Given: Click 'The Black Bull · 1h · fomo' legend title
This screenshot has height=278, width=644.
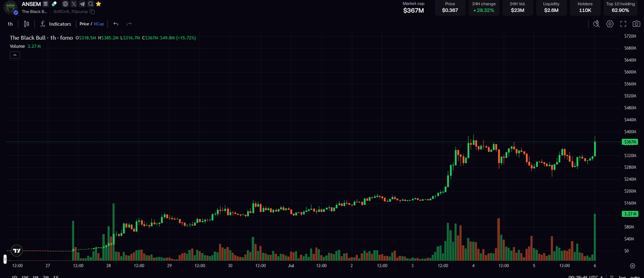Looking at the screenshot, I should tap(41, 38).
